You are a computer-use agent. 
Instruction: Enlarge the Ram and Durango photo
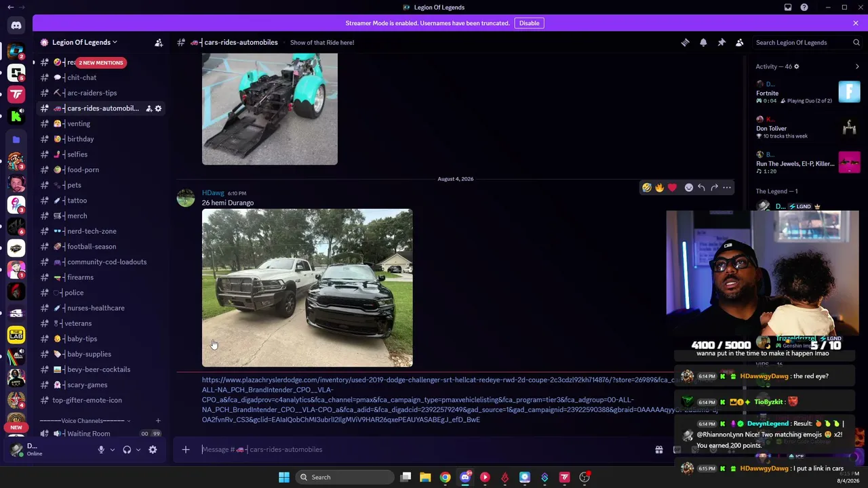tap(307, 288)
